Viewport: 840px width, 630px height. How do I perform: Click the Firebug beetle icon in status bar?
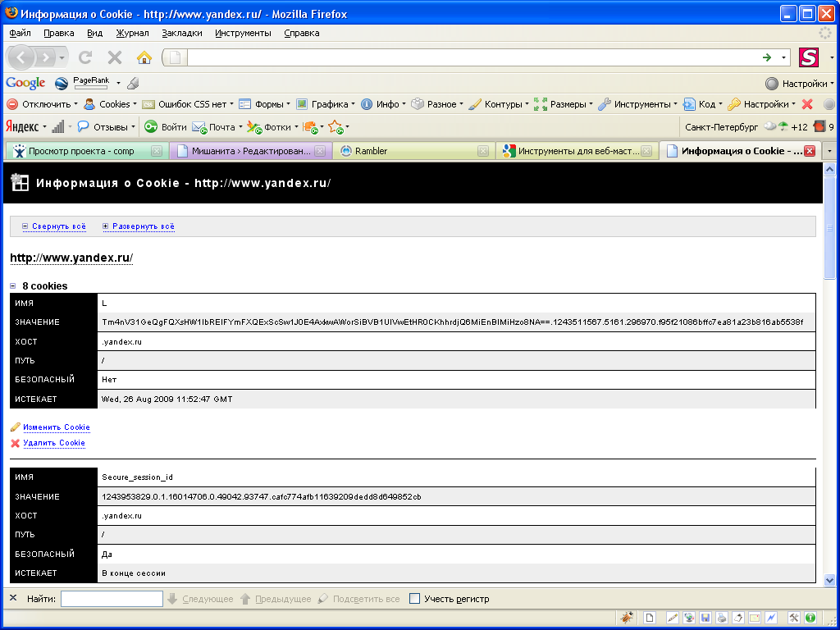point(627,618)
